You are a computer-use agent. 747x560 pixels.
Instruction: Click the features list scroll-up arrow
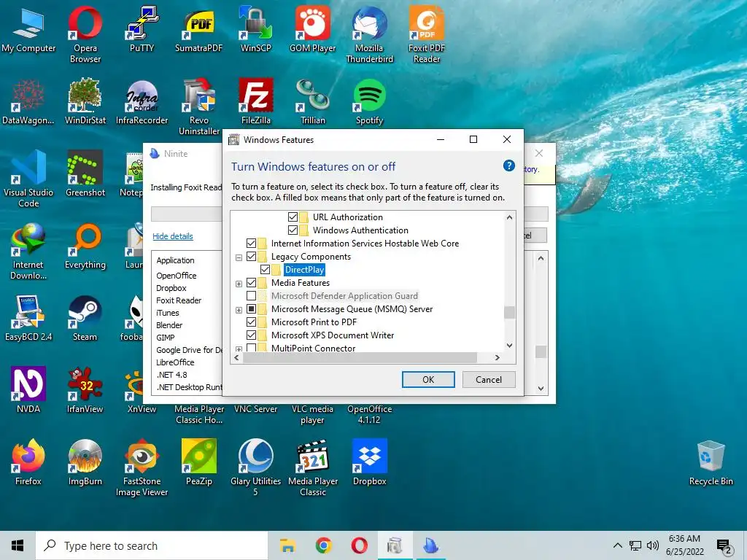[509, 217]
